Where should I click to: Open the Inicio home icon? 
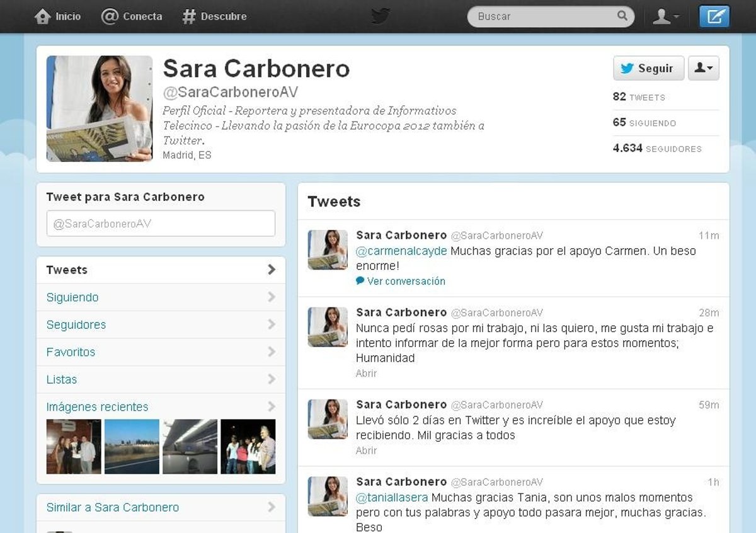click(43, 16)
